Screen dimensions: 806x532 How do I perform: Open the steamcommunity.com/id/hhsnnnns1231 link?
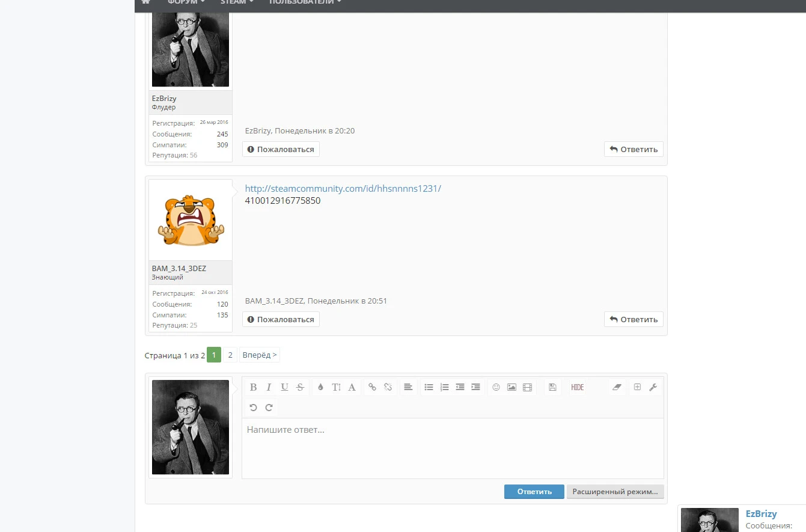[x=343, y=188]
